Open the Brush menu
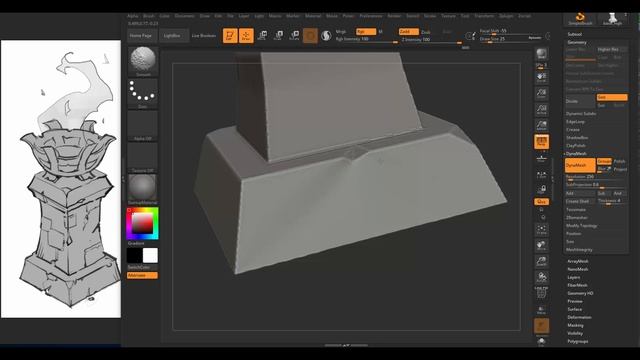The height and width of the screenshot is (360, 640). 149,16
